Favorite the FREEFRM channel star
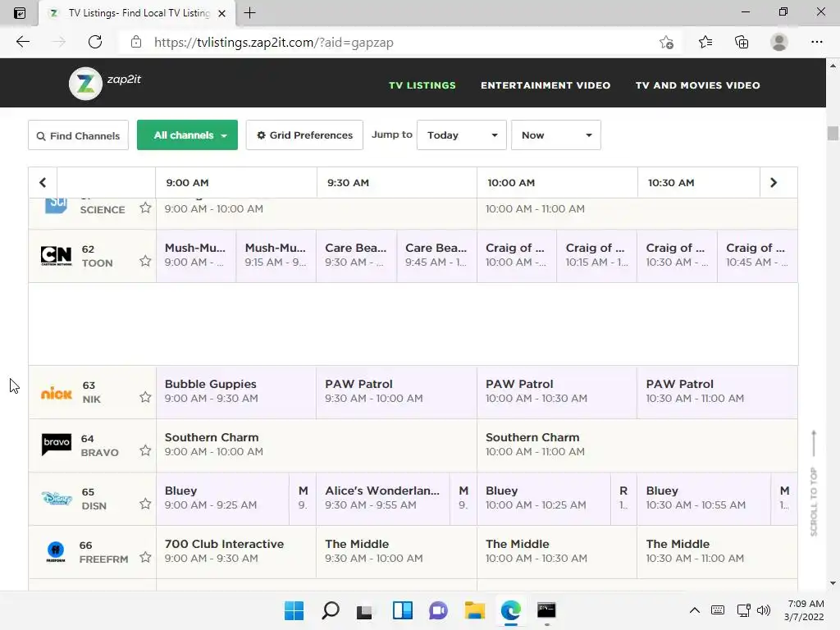 coord(145,557)
